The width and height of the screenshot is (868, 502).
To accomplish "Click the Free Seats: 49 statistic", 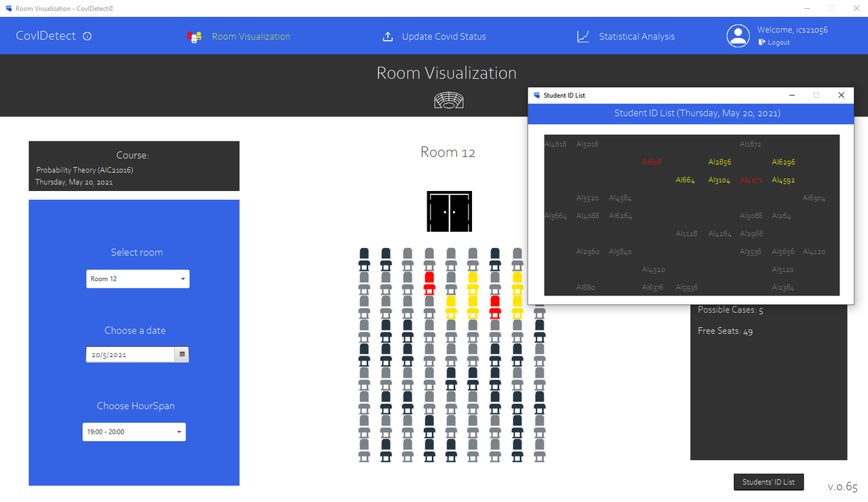I will coord(725,331).
